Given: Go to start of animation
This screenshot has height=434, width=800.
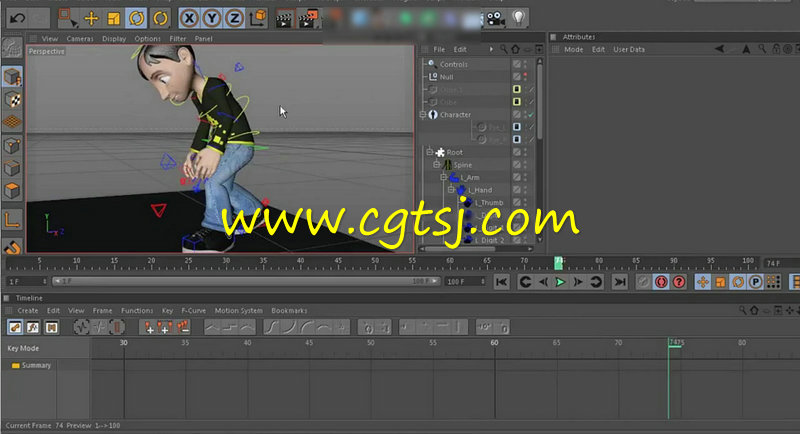Looking at the screenshot, I should pyautogui.click(x=502, y=282).
